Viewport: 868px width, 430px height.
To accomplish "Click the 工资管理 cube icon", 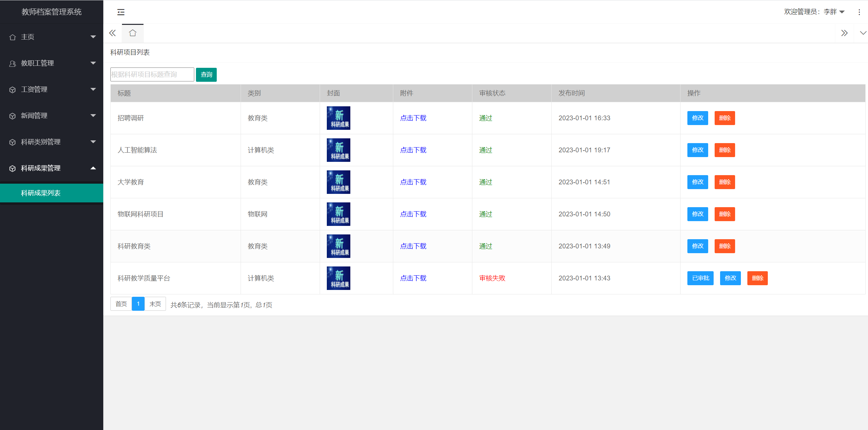I will 13,90.
